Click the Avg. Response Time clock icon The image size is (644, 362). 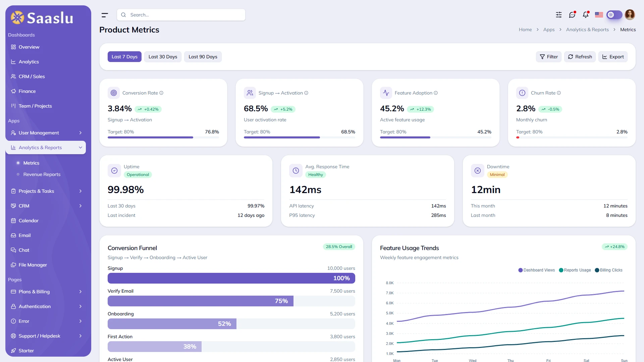tap(296, 171)
